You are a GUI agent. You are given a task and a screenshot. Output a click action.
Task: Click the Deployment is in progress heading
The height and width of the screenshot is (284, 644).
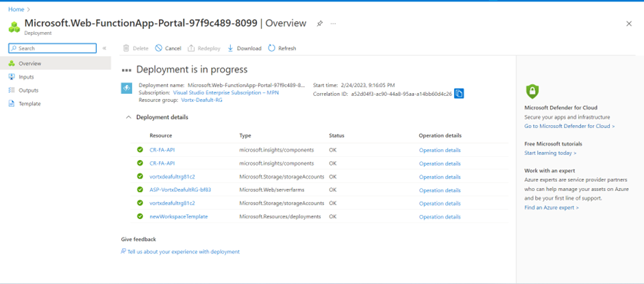tap(192, 70)
